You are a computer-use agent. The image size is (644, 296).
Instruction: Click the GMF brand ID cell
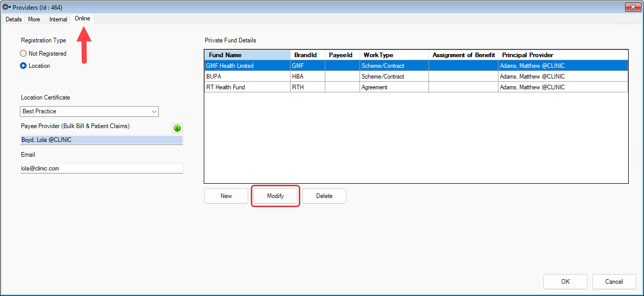[307, 66]
